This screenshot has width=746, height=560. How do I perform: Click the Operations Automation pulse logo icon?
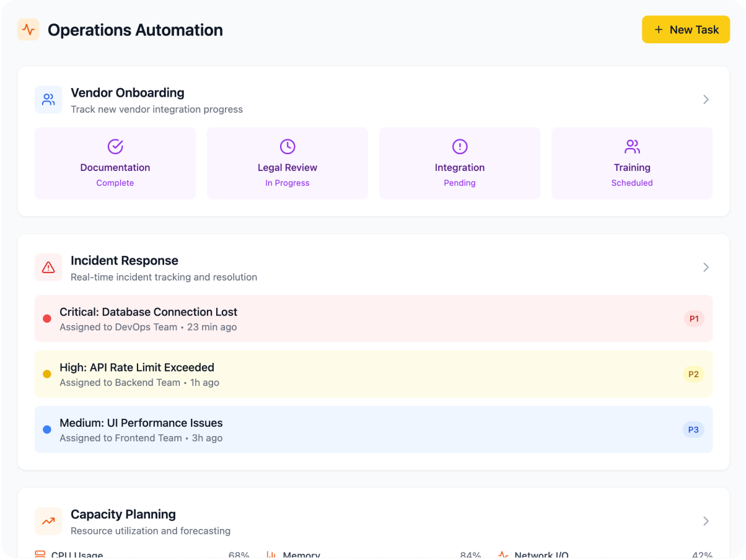click(x=29, y=30)
